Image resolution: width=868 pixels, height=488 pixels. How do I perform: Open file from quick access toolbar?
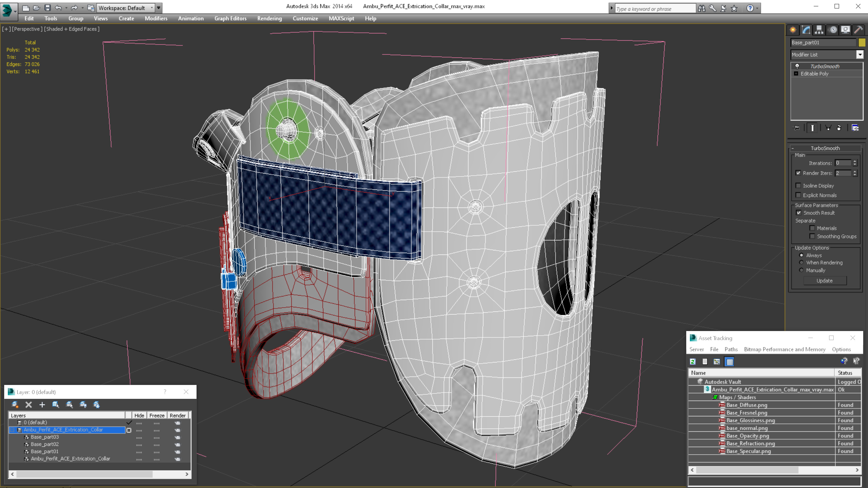click(x=36, y=8)
